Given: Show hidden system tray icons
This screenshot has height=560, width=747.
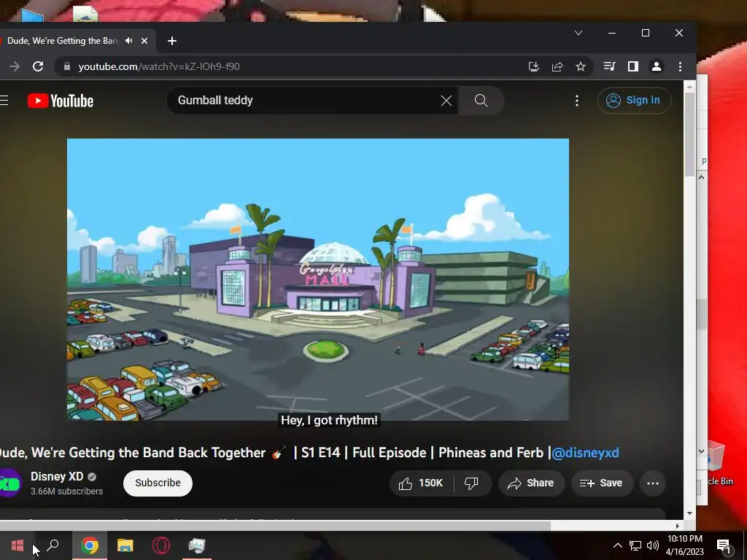Looking at the screenshot, I should [x=617, y=545].
